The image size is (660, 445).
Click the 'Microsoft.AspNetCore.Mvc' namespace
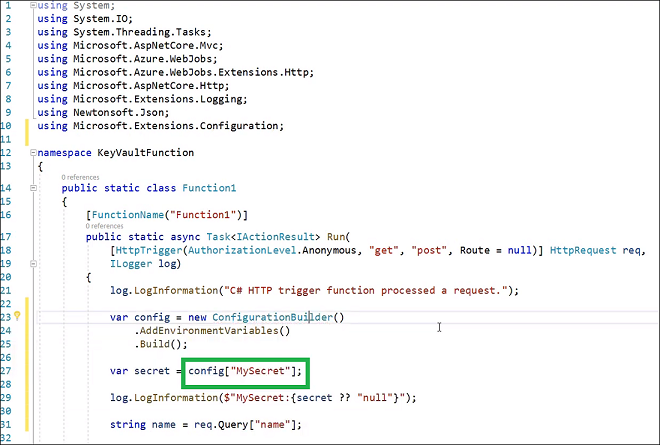[x=145, y=46]
